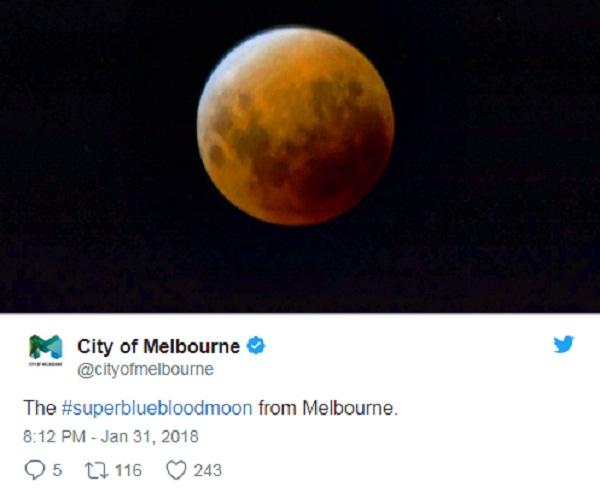Click the Jan 31, 2018 date
Viewport: 600px width, 493px height.
(150, 437)
